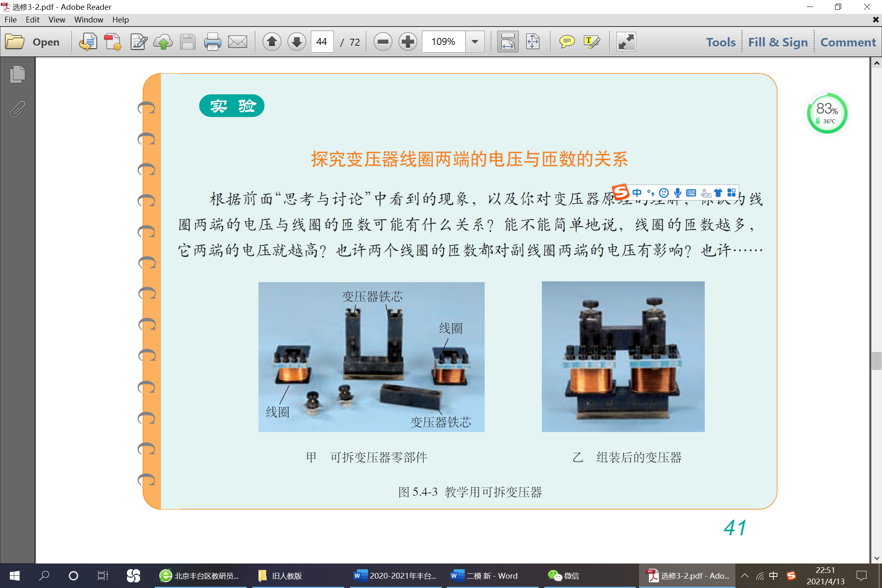Image resolution: width=882 pixels, height=588 pixels.
Task: Print the document with printer icon
Action: coord(212,42)
